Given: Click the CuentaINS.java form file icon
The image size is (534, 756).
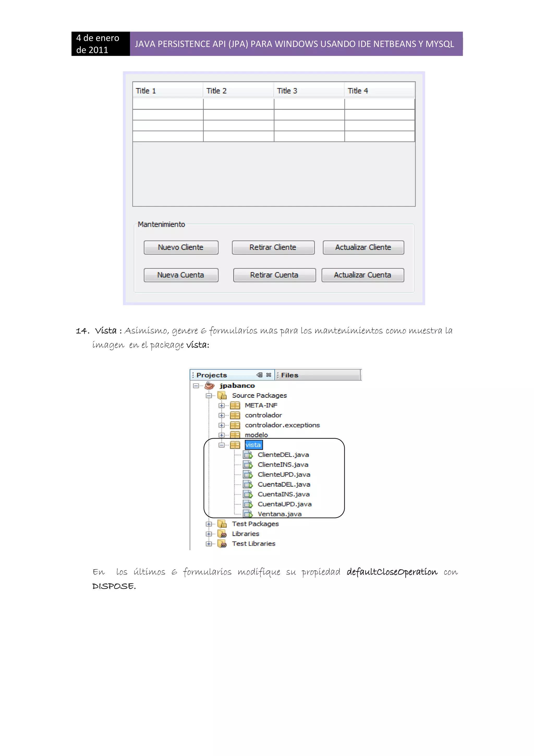Looking at the screenshot, I should [248, 495].
